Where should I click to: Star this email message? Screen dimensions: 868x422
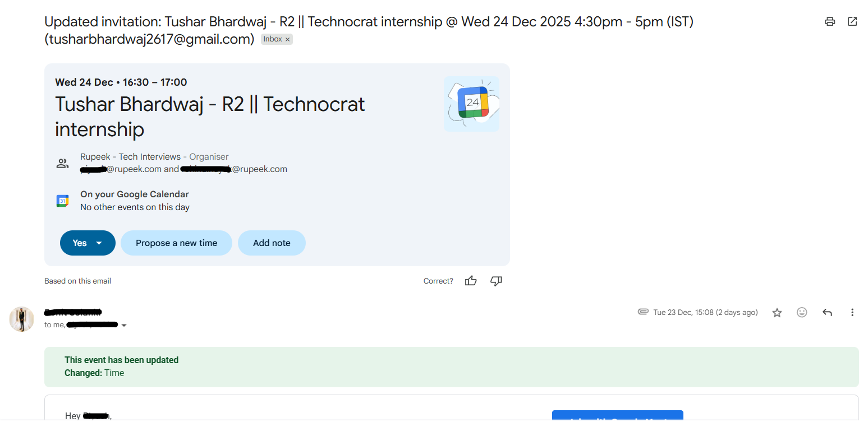(777, 313)
